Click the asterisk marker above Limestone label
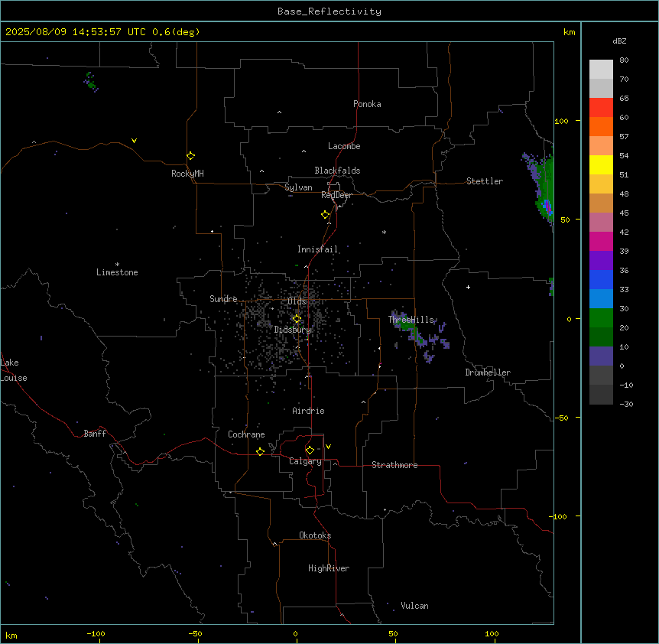659x644 pixels. click(x=117, y=264)
